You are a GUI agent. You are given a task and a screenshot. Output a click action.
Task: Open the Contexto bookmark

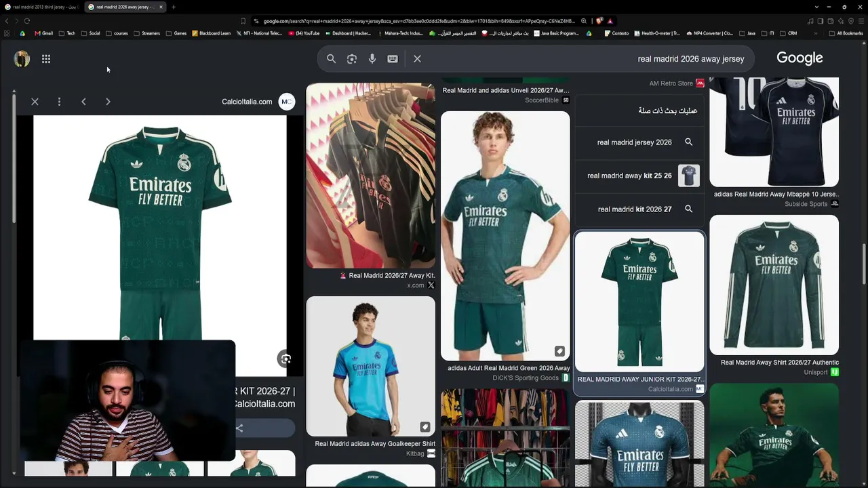(x=616, y=33)
